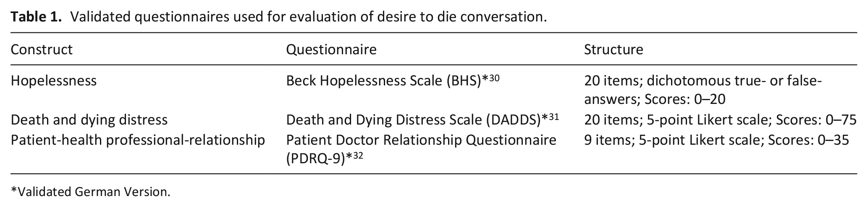Click Patient Doctor Relationship Questionnaire text
868x207 pixels.
(x=421, y=140)
